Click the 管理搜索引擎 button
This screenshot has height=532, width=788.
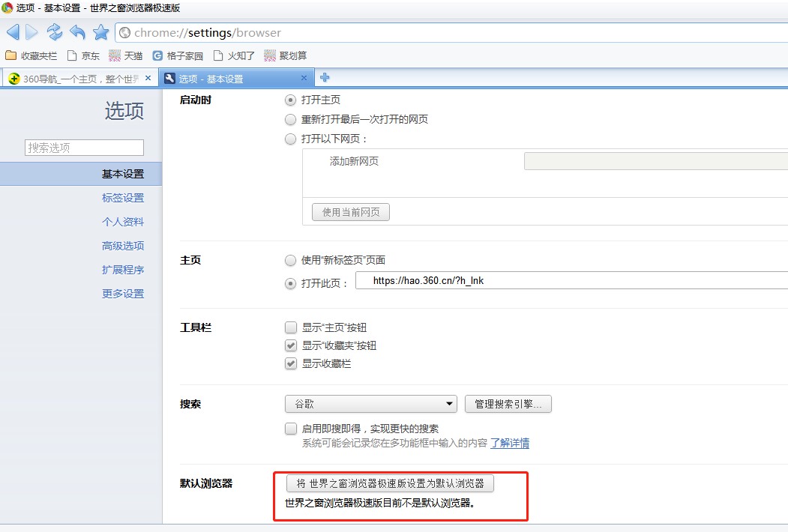[508, 404]
